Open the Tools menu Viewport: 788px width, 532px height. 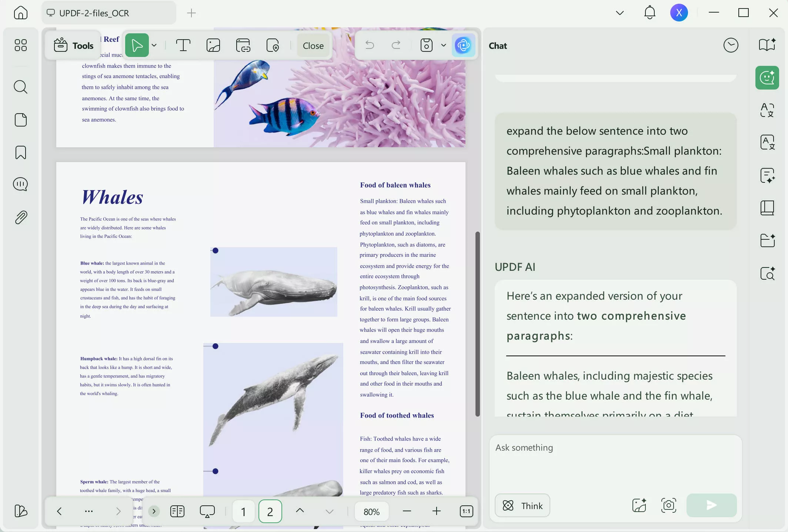[73, 46]
